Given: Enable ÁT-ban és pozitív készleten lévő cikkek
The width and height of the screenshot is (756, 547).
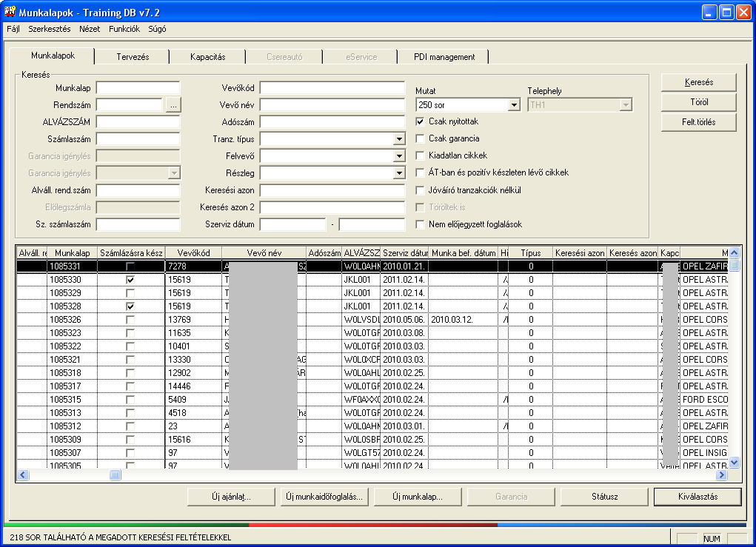Looking at the screenshot, I should (x=420, y=172).
